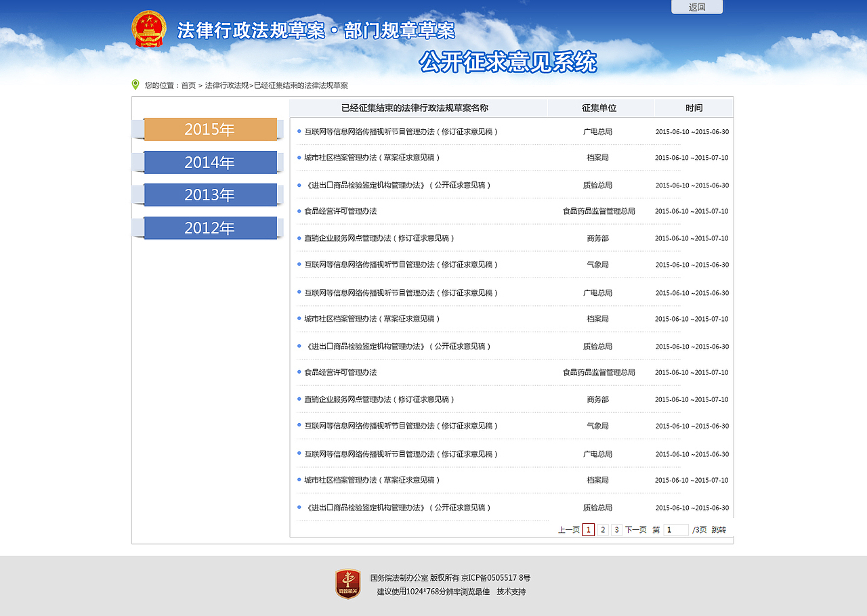Viewport: 867px width, 616px height.
Task: Switch to the 2013年 tab
Action: coord(209,194)
